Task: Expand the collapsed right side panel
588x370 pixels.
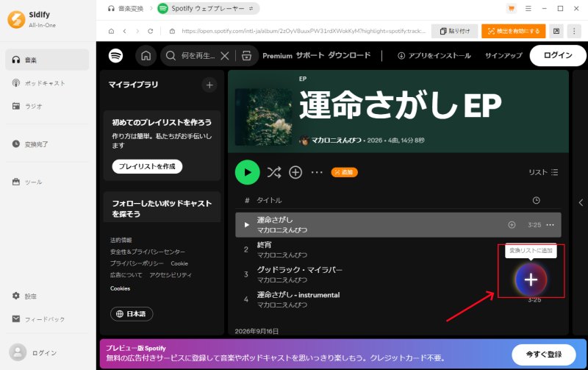Action: (x=581, y=202)
